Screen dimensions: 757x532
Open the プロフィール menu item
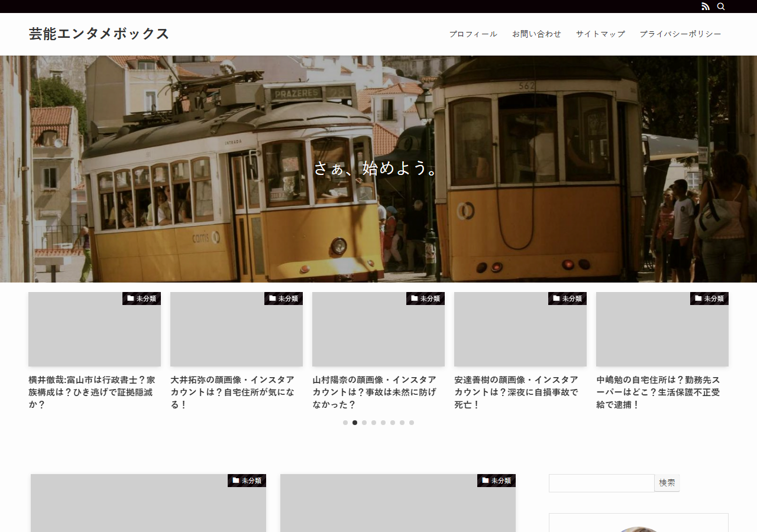click(x=473, y=34)
